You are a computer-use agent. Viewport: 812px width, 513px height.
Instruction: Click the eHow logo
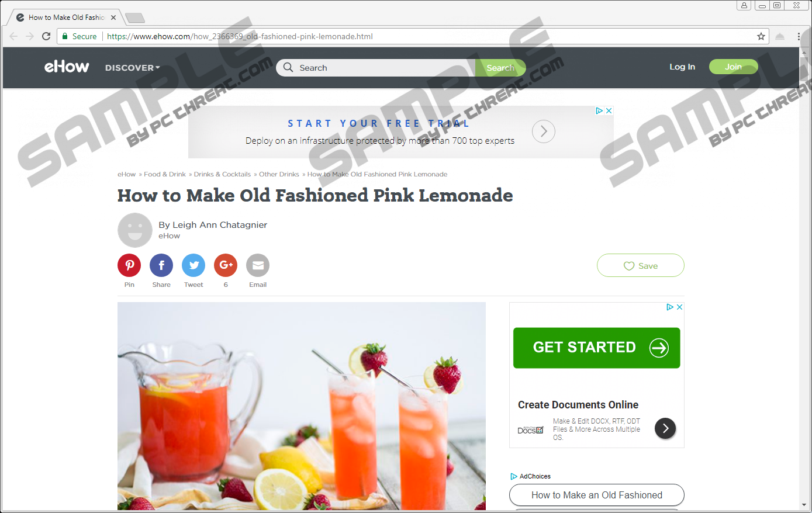[x=67, y=67]
